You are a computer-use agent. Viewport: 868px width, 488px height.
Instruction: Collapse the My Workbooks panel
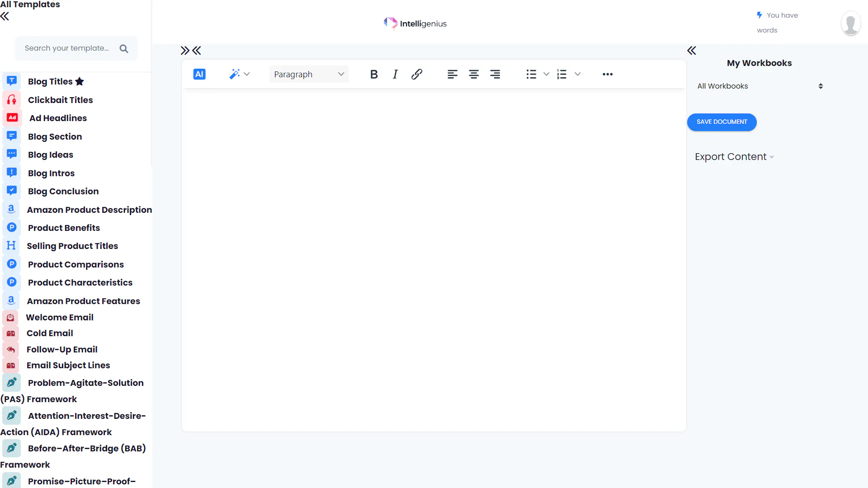click(692, 51)
